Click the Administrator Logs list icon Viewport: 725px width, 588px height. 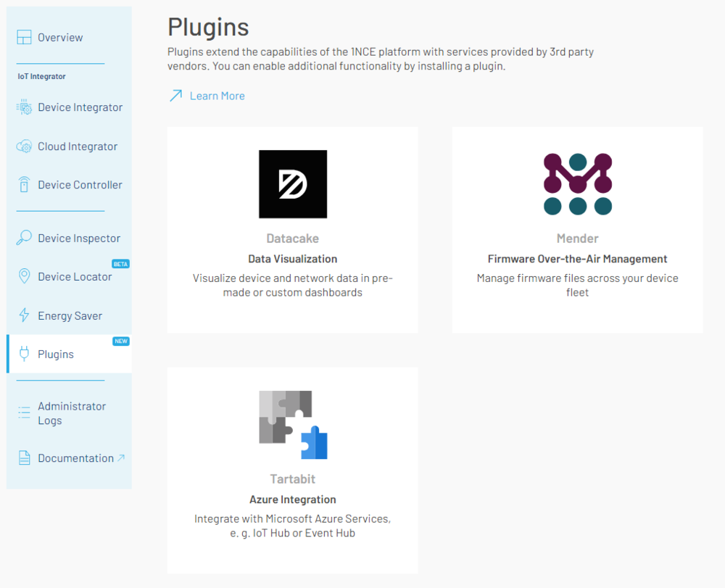coord(24,413)
